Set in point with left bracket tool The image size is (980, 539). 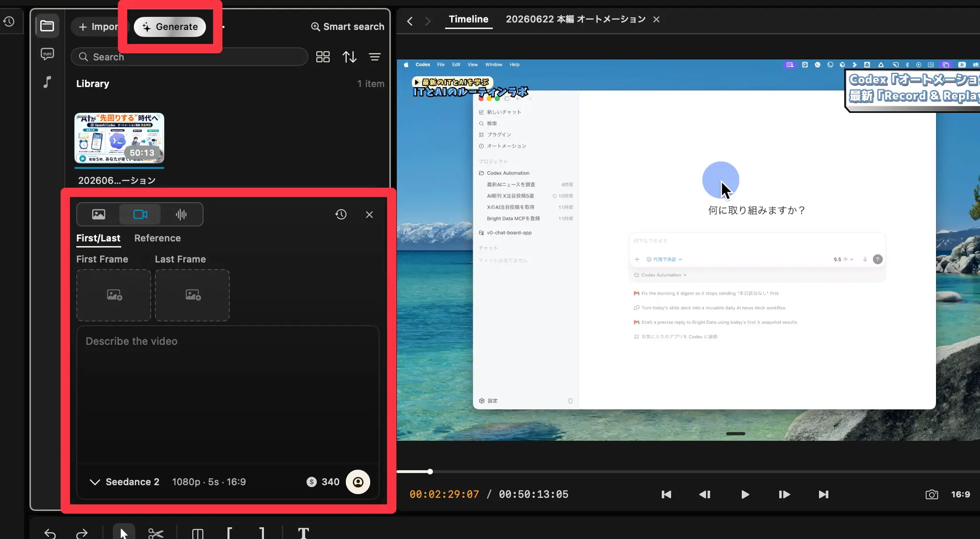pyautogui.click(x=229, y=533)
